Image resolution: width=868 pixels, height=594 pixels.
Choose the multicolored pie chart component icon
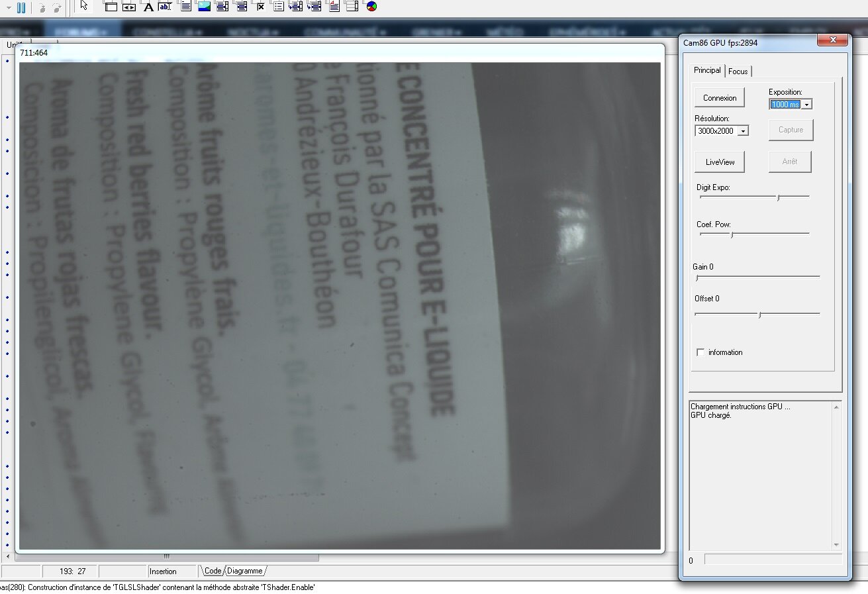(371, 7)
